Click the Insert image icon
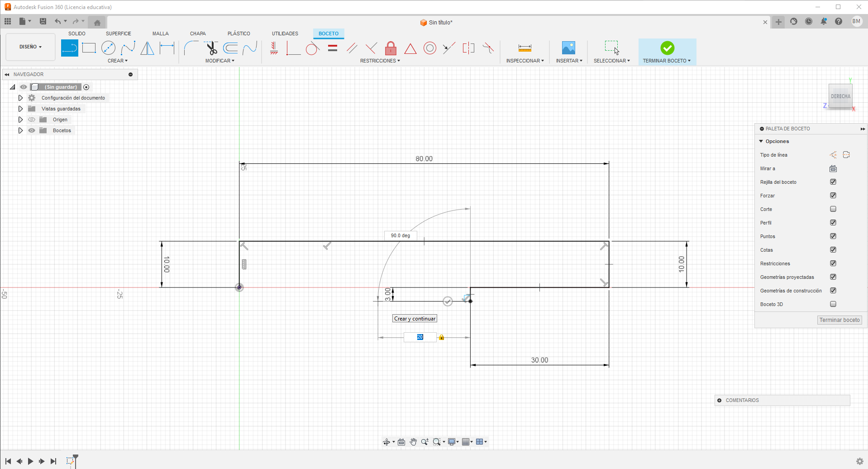868x469 pixels. pos(568,48)
